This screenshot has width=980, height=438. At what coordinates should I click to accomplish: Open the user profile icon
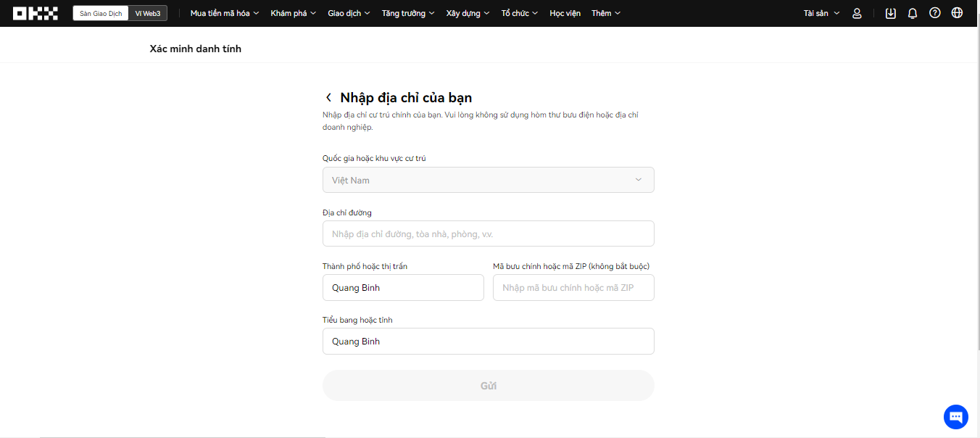click(857, 13)
